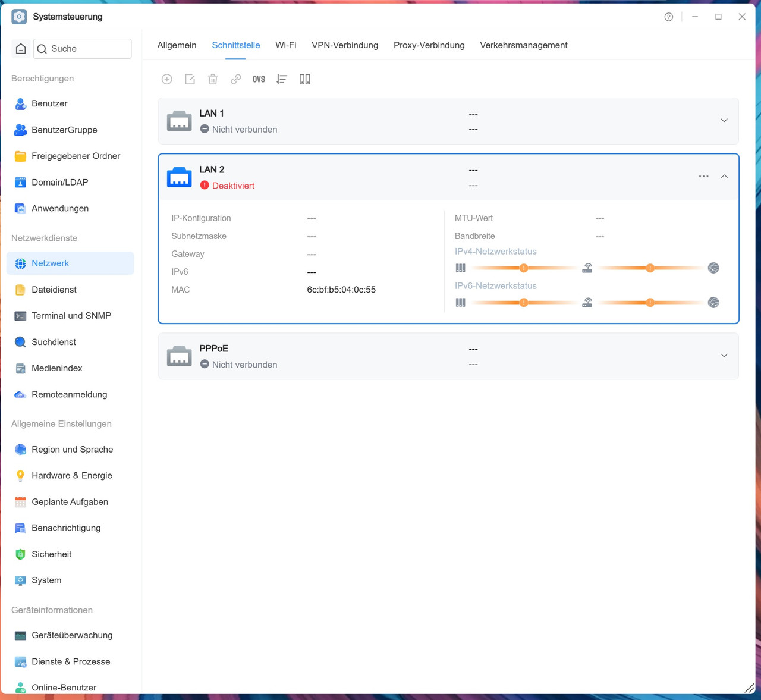Select Hardware & Energie

pos(70,476)
